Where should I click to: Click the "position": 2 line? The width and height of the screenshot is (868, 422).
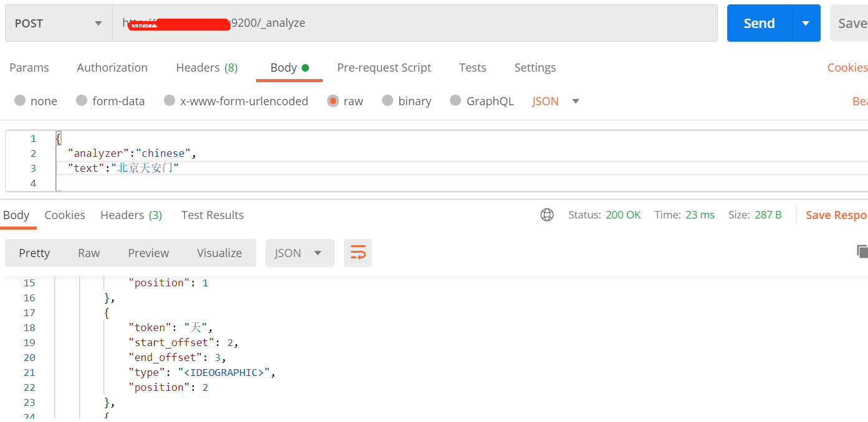click(x=168, y=387)
